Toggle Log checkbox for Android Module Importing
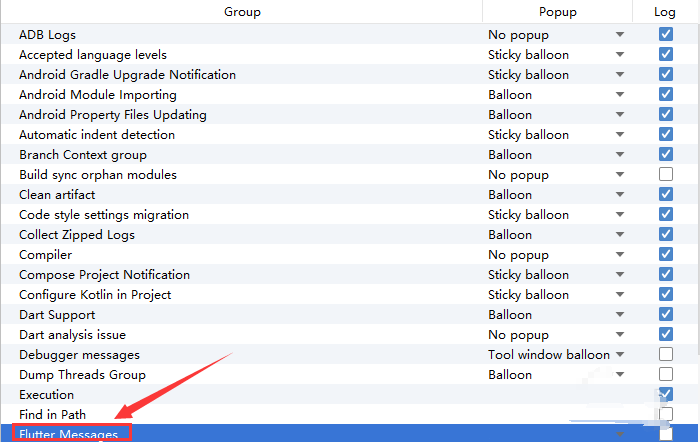 click(666, 94)
